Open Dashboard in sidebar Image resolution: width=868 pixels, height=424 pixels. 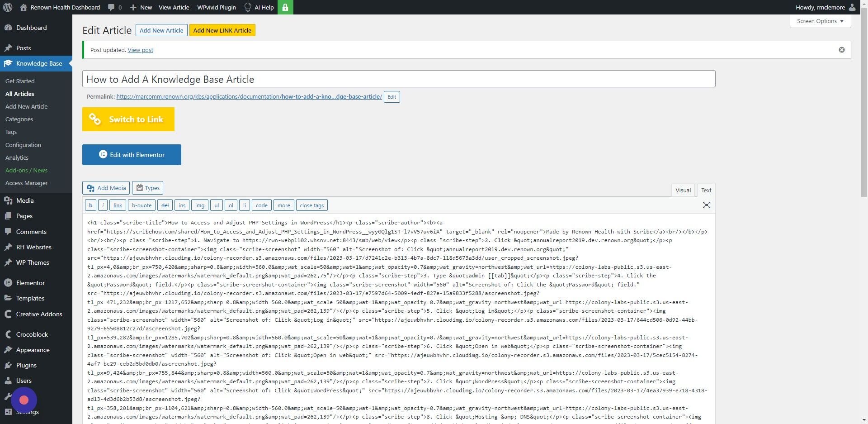[36, 28]
